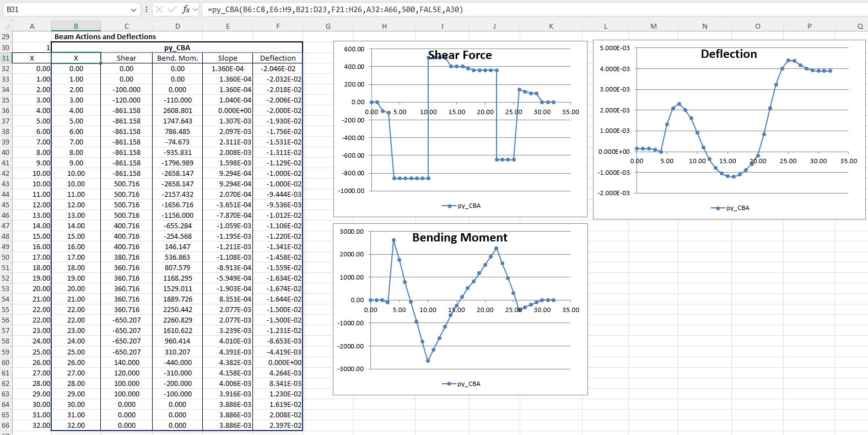Click the Bending Moment chart title
Image resolution: width=868 pixels, height=435 pixels.
click(460, 238)
